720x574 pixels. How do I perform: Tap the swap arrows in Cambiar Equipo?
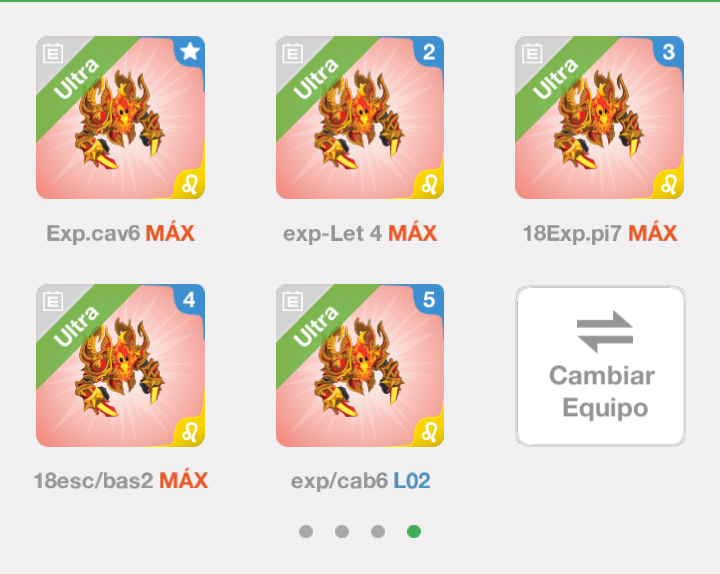pyautogui.click(x=605, y=332)
